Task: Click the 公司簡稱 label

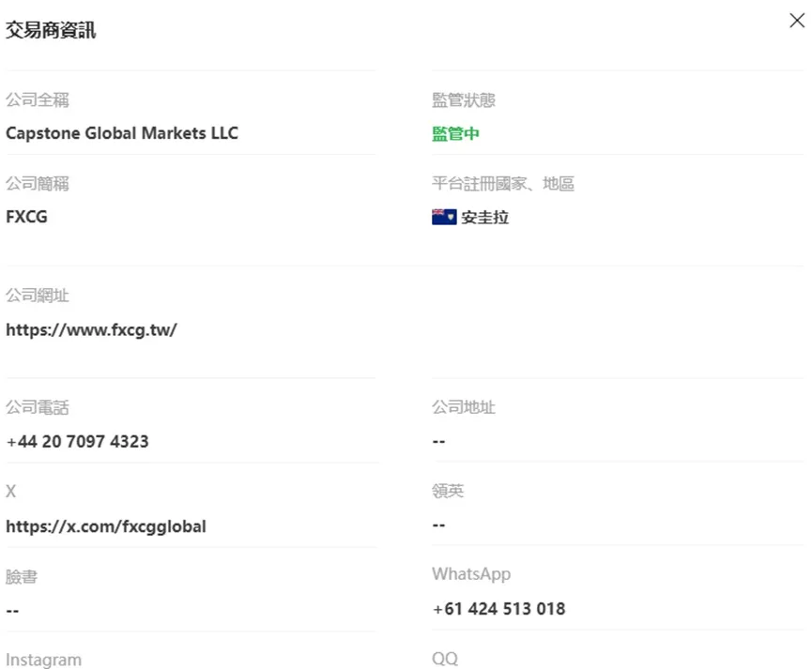Action: point(38,184)
